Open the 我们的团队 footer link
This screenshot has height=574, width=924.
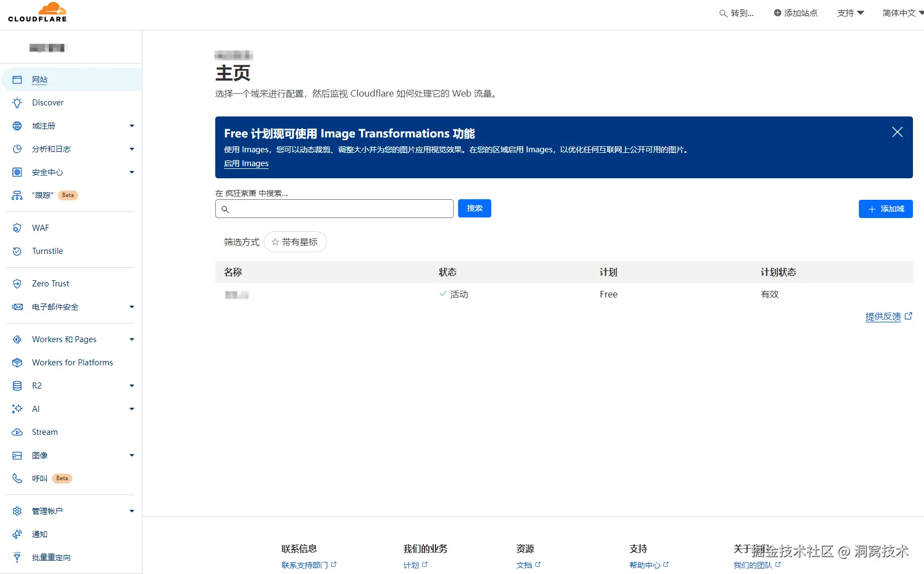tap(757, 565)
